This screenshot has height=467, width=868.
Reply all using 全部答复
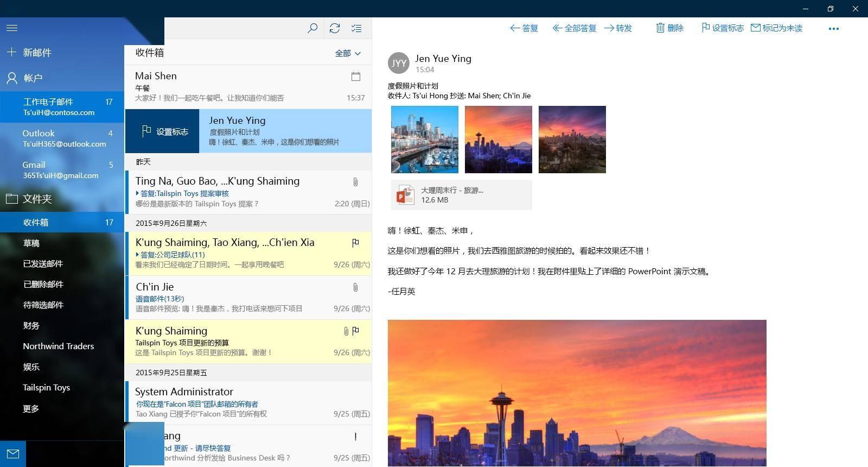[575, 28]
